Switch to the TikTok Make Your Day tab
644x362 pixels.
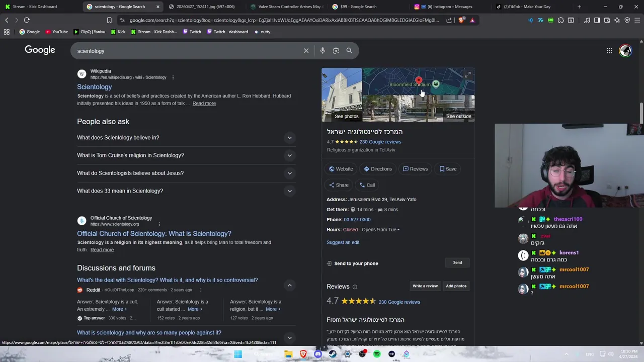533,7
